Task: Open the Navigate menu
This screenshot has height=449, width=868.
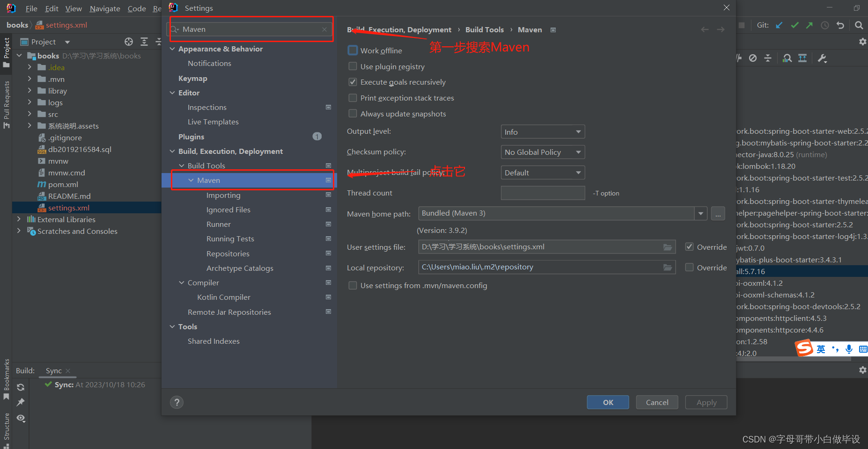Action: pyautogui.click(x=105, y=8)
